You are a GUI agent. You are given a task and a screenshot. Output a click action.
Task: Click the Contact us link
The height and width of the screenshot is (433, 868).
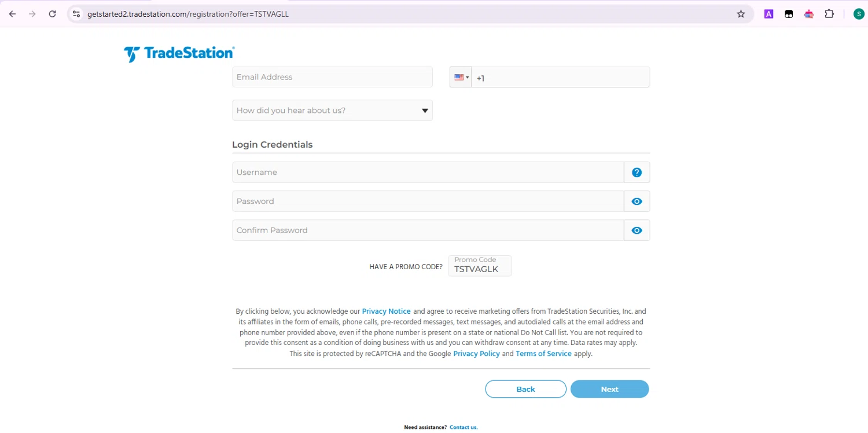464,427
